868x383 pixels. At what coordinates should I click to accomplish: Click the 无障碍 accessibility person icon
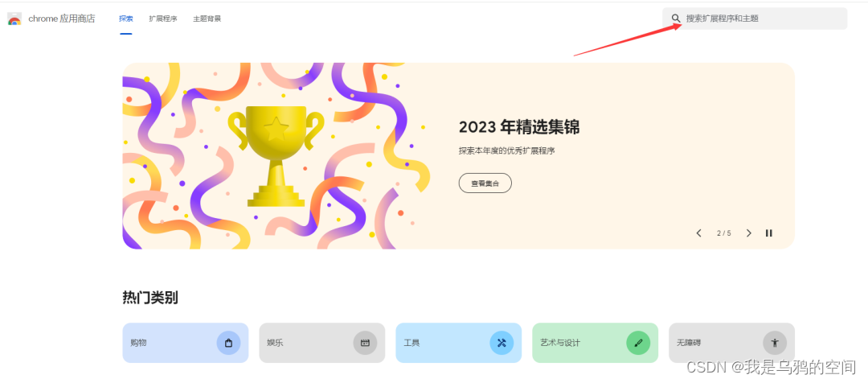775,343
